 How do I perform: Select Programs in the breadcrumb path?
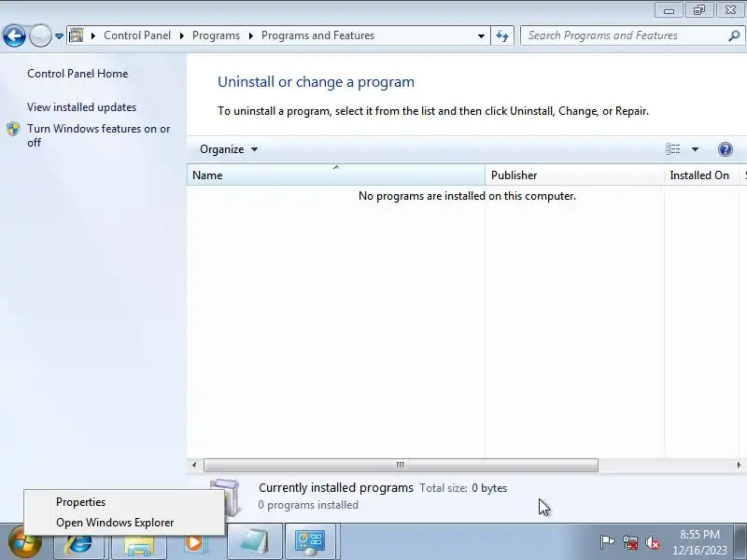tap(216, 35)
